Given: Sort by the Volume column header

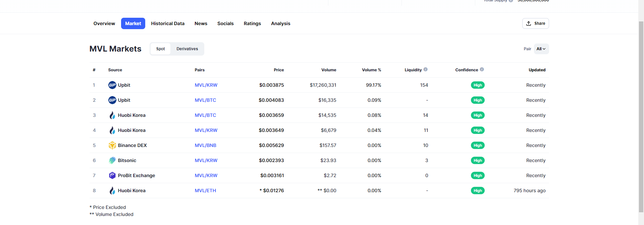Looking at the screenshot, I should [329, 70].
